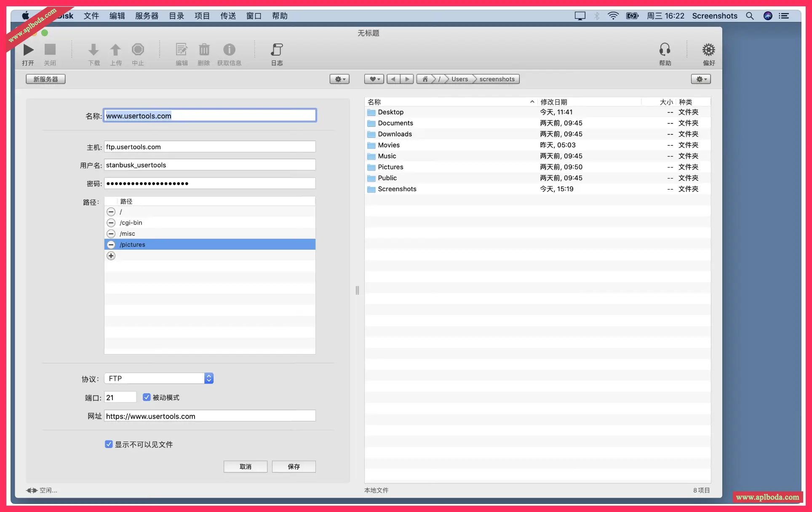Click the Get Info (获取信息) icon
The image size is (812, 512).
229,50
